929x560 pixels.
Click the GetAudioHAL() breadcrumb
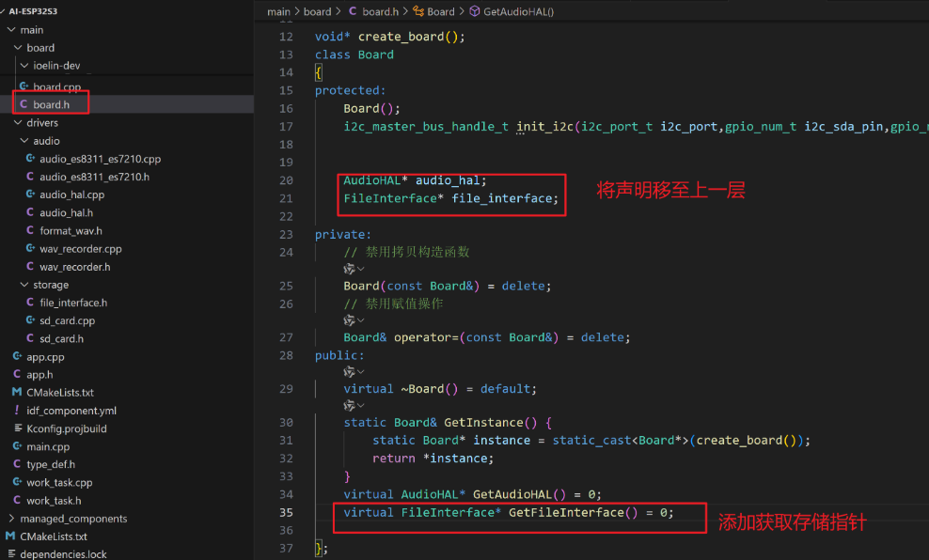coord(512,11)
